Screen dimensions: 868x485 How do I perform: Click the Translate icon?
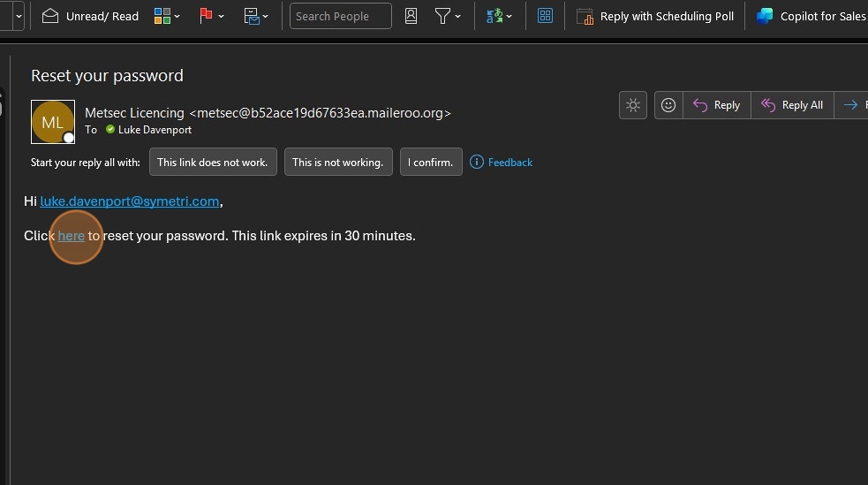click(499, 16)
